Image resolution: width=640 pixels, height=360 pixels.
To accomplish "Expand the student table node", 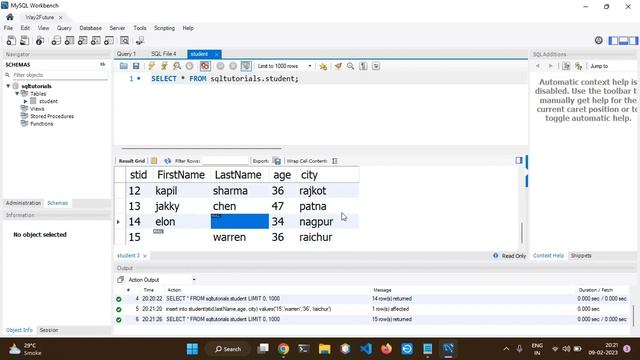I will pos(25,101).
